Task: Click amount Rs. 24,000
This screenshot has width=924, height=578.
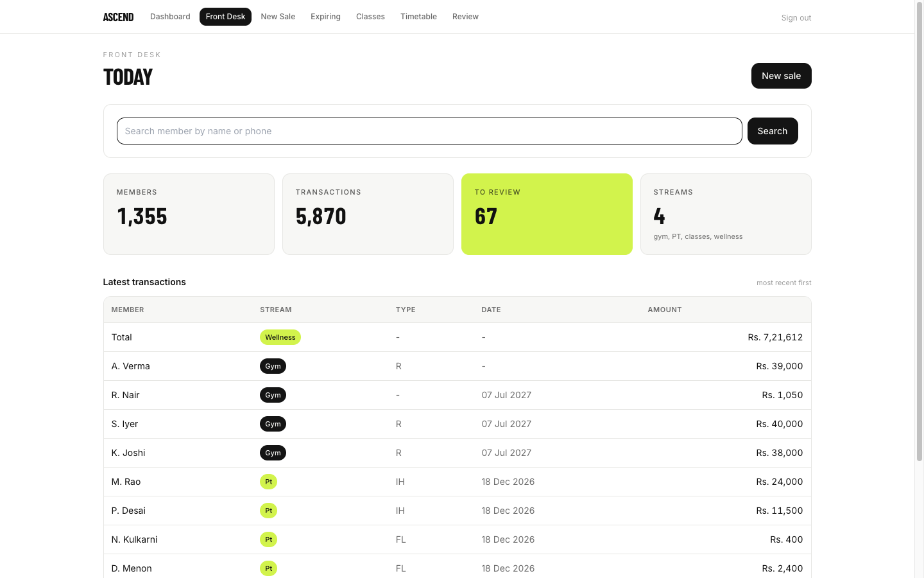Action: coord(780,482)
